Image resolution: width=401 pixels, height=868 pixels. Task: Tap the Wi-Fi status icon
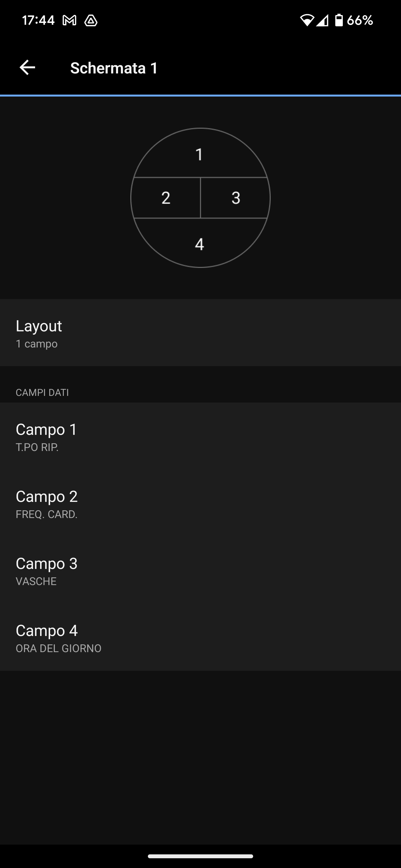pyautogui.click(x=307, y=20)
